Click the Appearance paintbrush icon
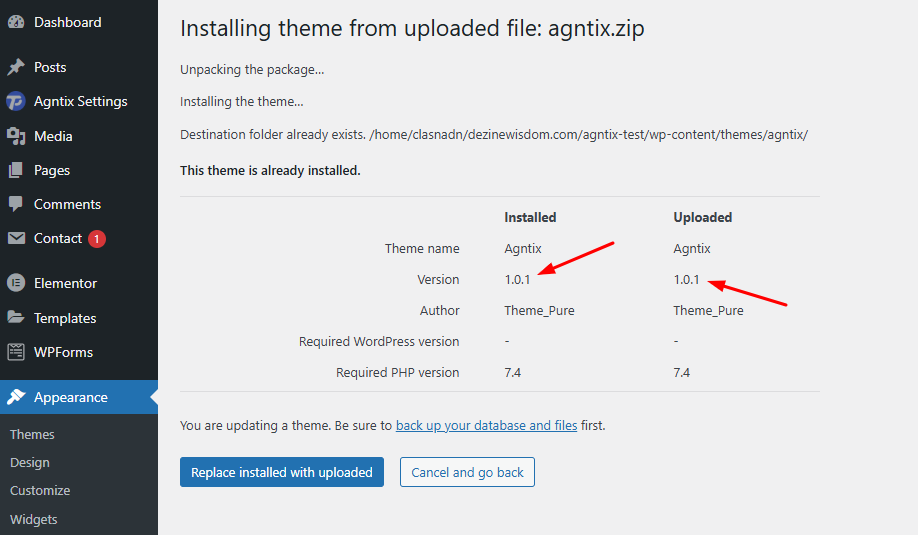The image size is (918, 535). (x=16, y=397)
